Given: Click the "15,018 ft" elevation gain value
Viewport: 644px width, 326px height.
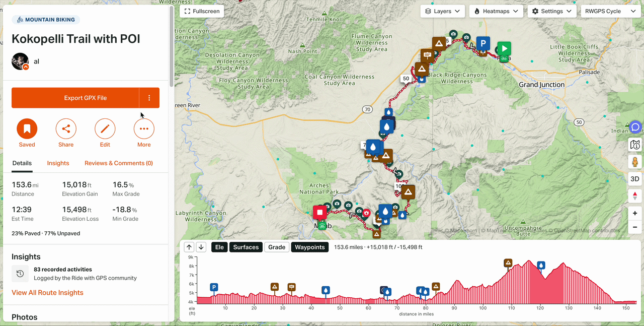Looking at the screenshot, I should coord(77,185).
